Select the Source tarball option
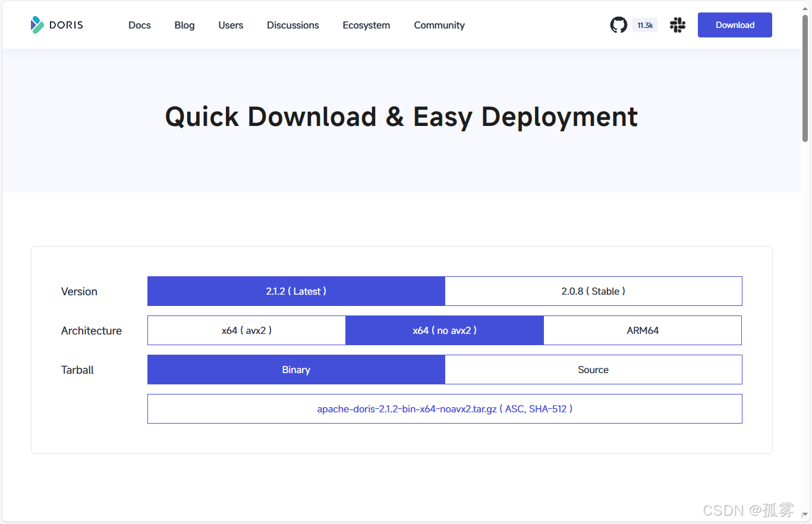This screenshot has width=812, height=524. [593, 370]
